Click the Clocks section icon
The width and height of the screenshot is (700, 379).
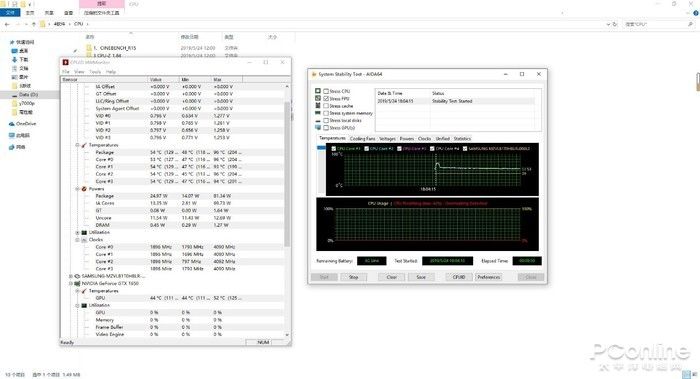(x=84, y=240)
